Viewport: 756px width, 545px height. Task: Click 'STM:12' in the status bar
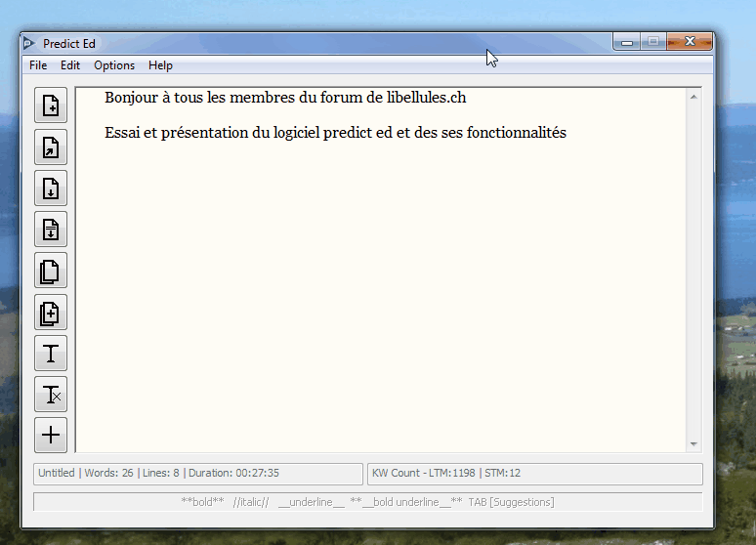pos(503,473)
